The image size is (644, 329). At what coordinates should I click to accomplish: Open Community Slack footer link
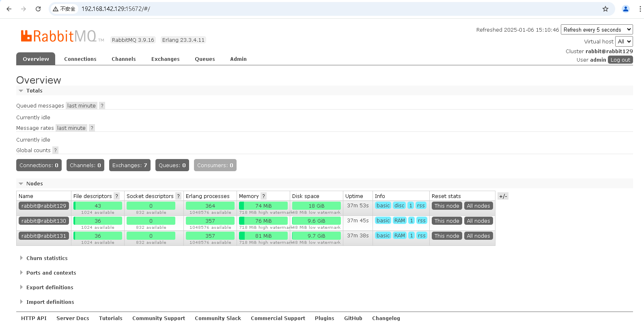click(x=218, y=318)
